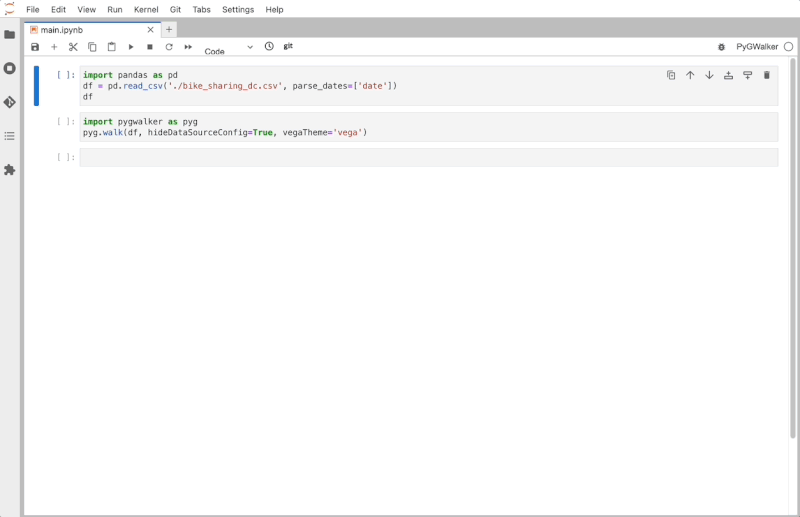Open the Settings menu
Screen dimensions: 800x517
pos(238,9)
